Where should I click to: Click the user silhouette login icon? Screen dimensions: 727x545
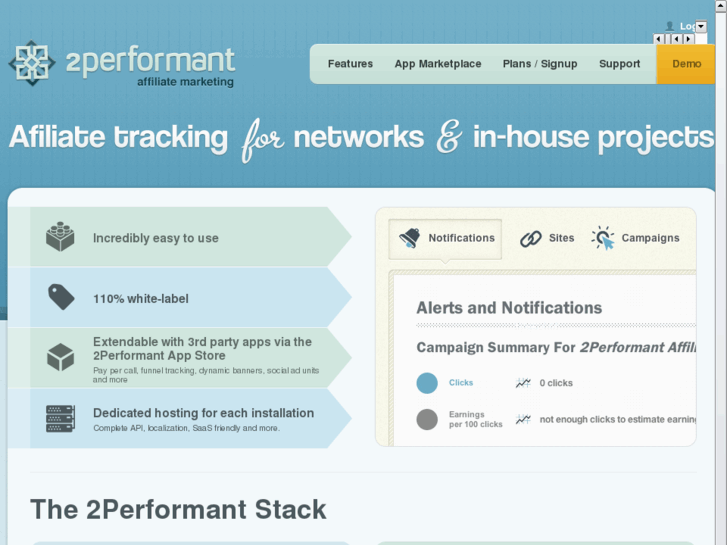[x=669, y=26]
